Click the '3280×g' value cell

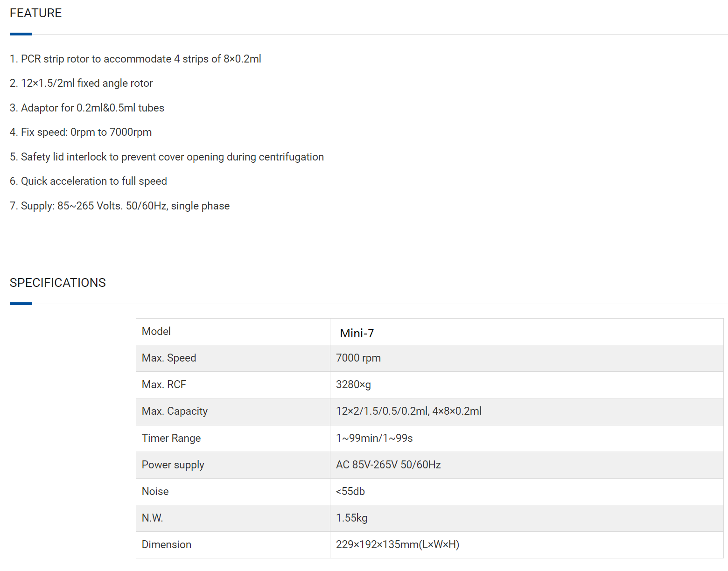[x=527, y=385]
